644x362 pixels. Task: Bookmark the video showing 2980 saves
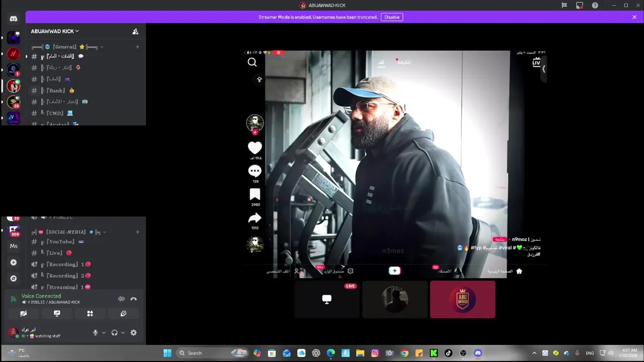pos(255,195)
